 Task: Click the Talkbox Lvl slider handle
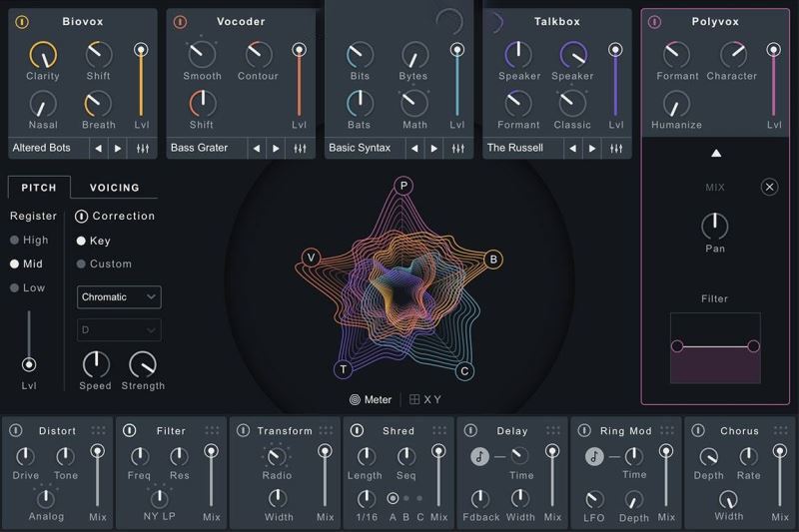click(x=615, y=49)
